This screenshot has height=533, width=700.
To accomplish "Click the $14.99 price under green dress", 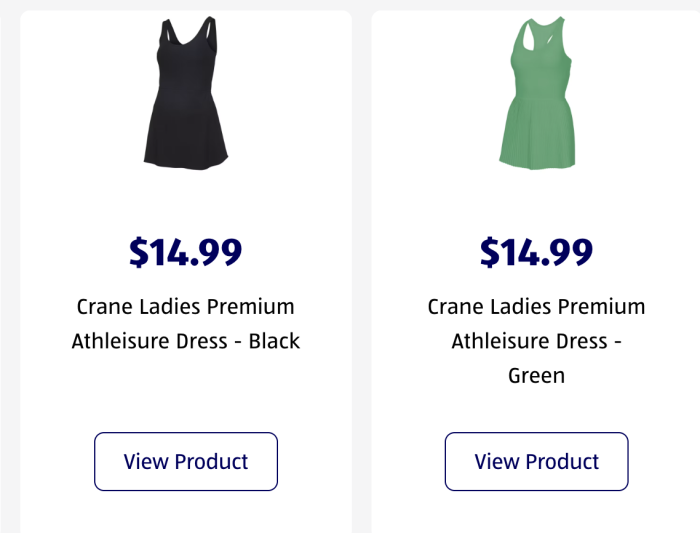I will coord(536,252).
